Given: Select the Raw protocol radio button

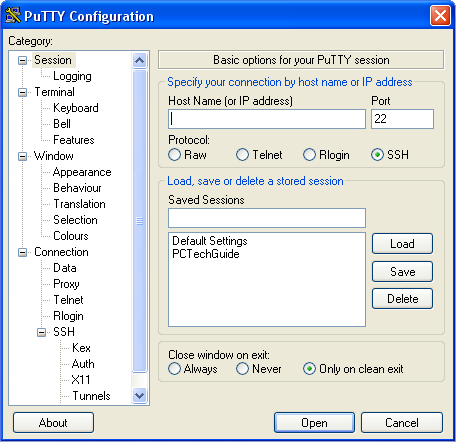Looking at the screenshot, I should click(175, 155).
